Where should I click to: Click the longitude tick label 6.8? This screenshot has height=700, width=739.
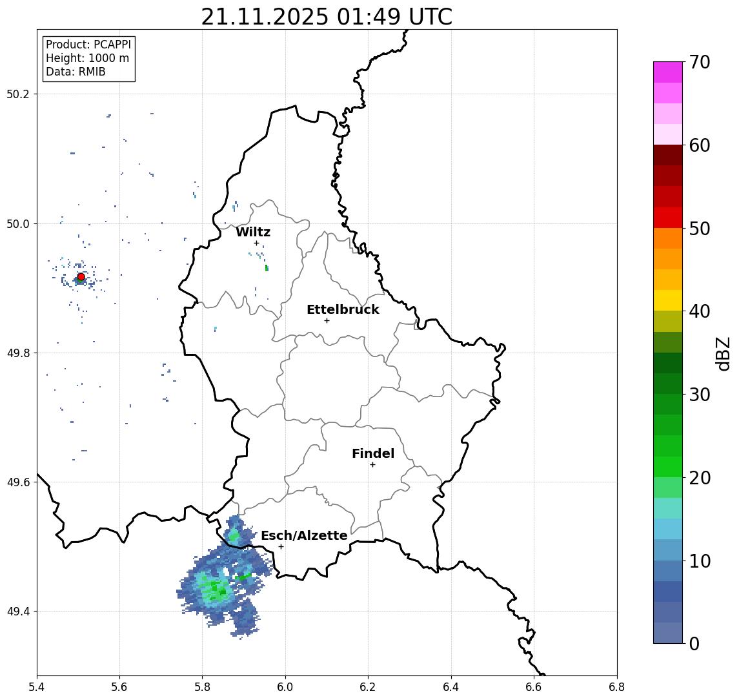tap(616, 687)
